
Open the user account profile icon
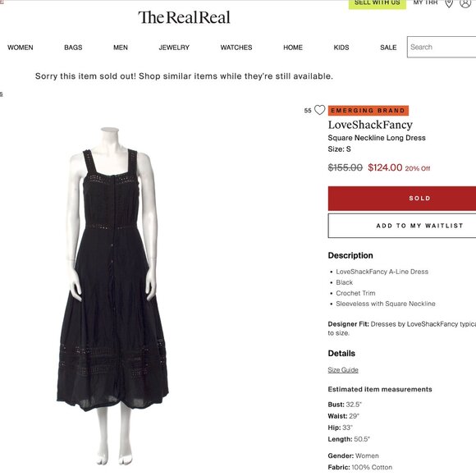pyautogui.click(x=465, y=3)
